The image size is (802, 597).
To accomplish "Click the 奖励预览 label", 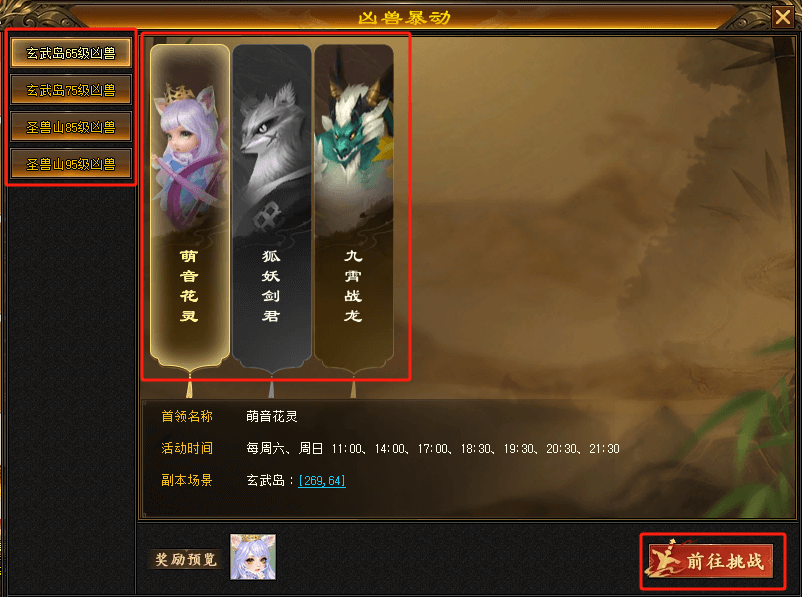I will point(186,559).
